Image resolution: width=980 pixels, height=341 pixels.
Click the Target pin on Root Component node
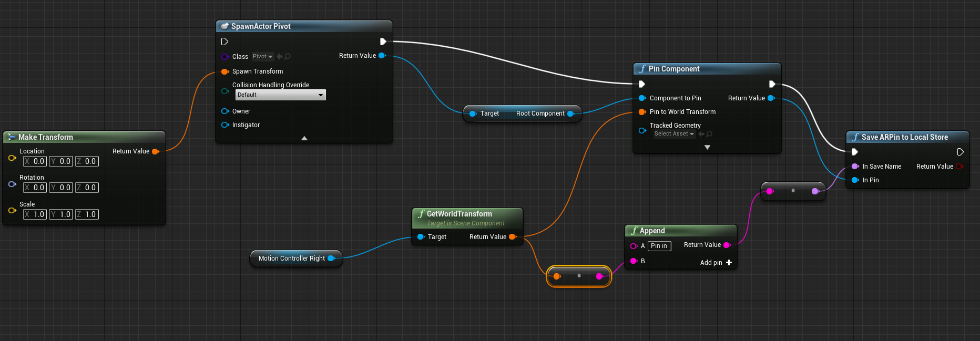pyautogui.click(x=473, y=113)
